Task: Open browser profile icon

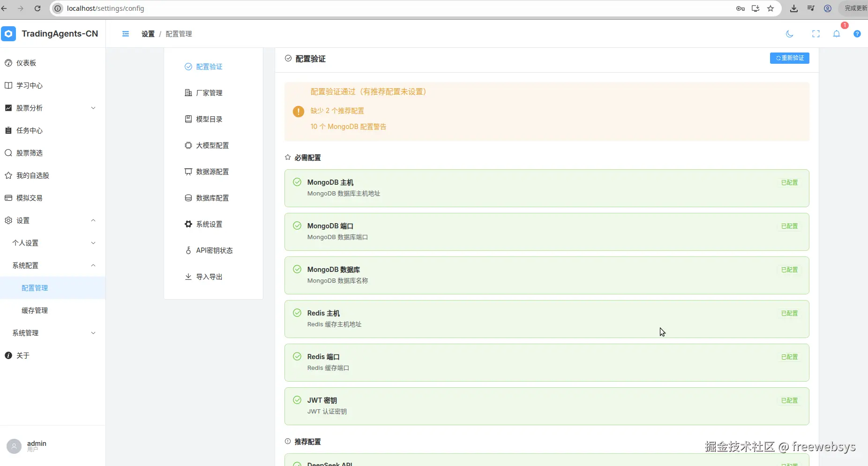Action: tap(828, 8)
